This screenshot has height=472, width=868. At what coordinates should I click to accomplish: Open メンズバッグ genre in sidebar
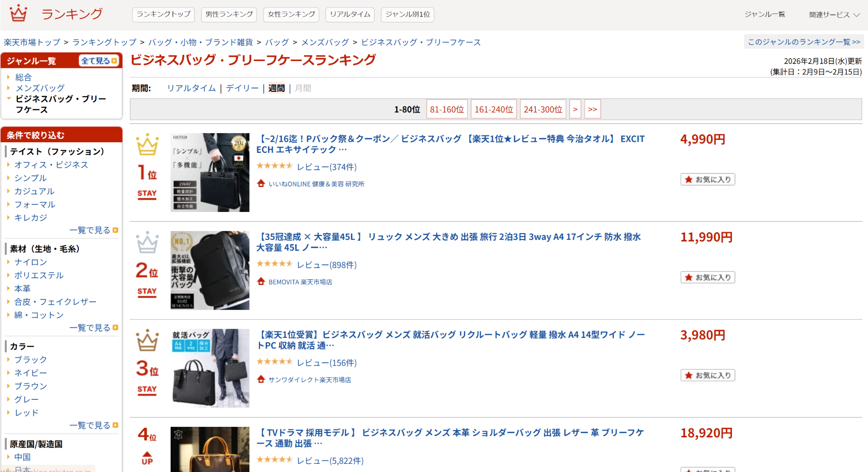point(40,88)
